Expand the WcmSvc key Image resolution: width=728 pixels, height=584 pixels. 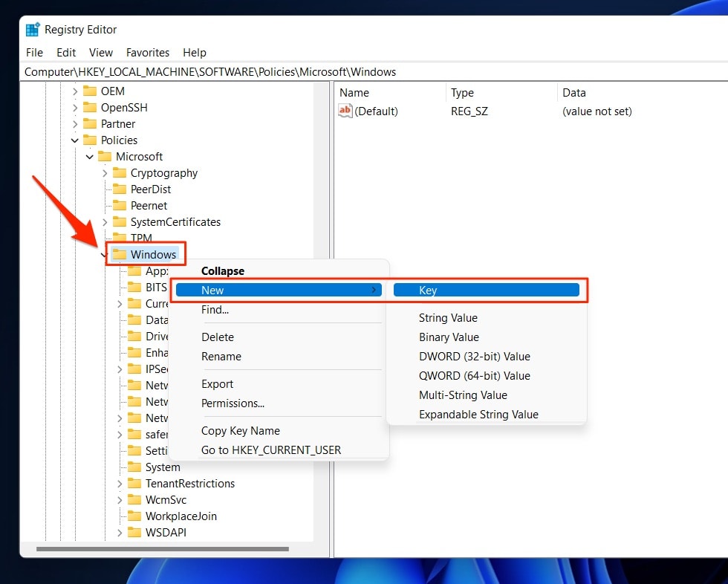120,499
